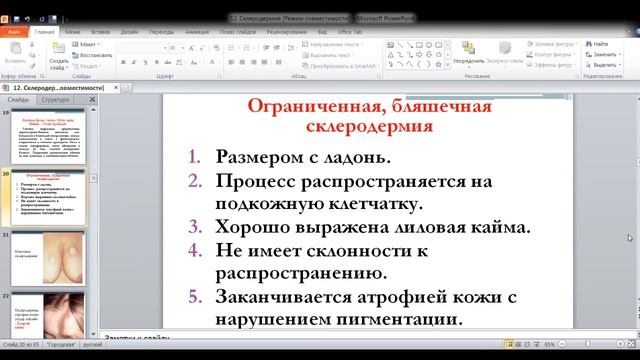Center text in paragraph group

tap(242, 62)
